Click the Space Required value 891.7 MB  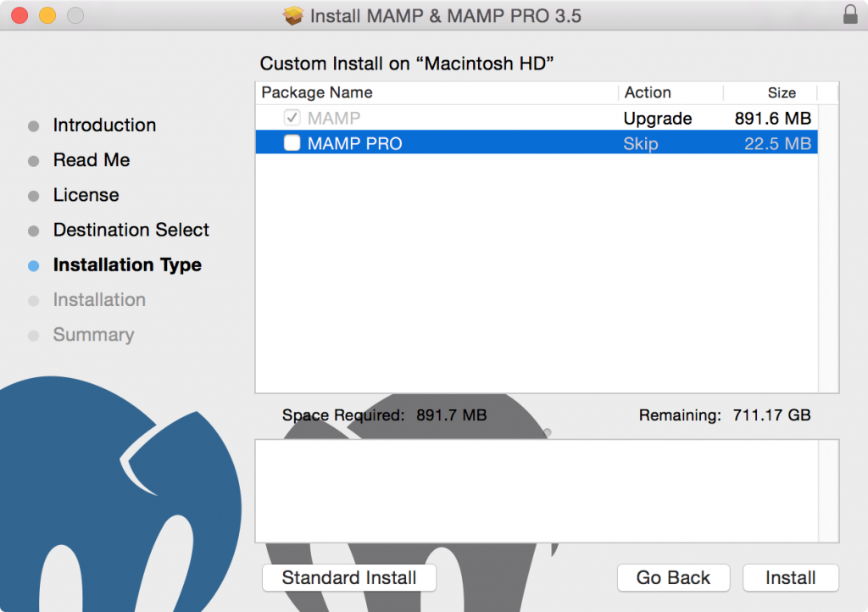(451, 415)
